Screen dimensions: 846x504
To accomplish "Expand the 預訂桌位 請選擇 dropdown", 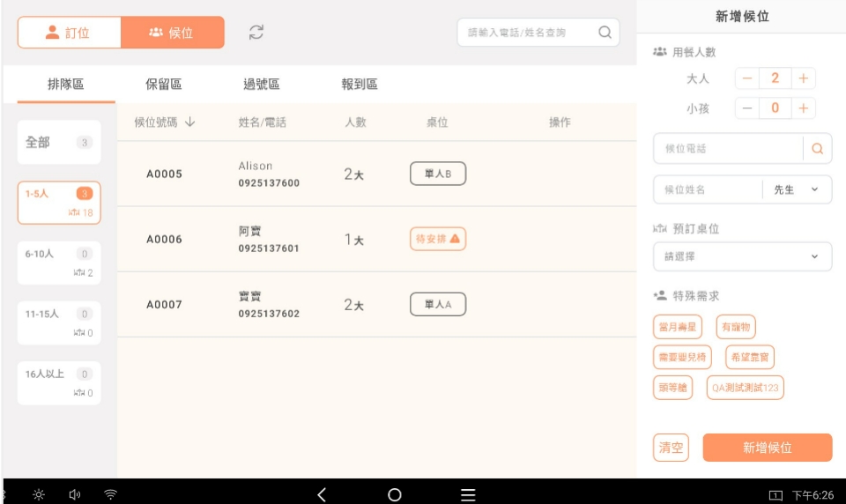I will 742,257.
